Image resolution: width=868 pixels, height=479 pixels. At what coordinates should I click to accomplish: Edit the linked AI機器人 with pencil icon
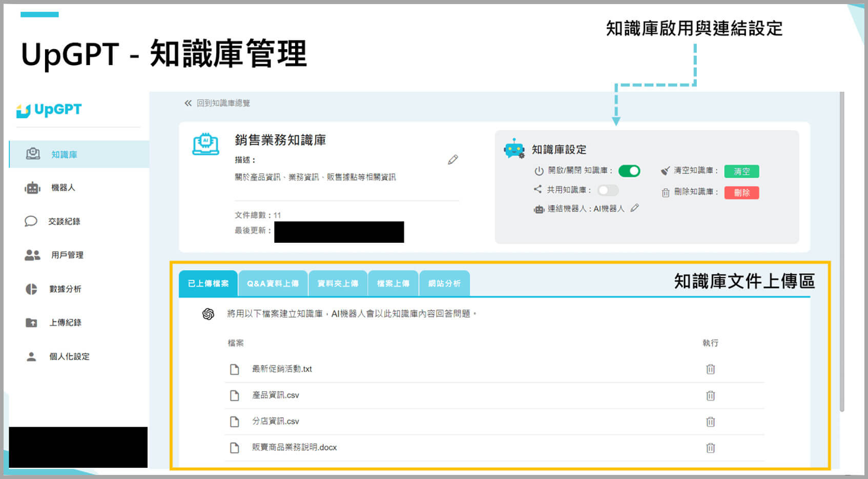click(x=634, y=208)
